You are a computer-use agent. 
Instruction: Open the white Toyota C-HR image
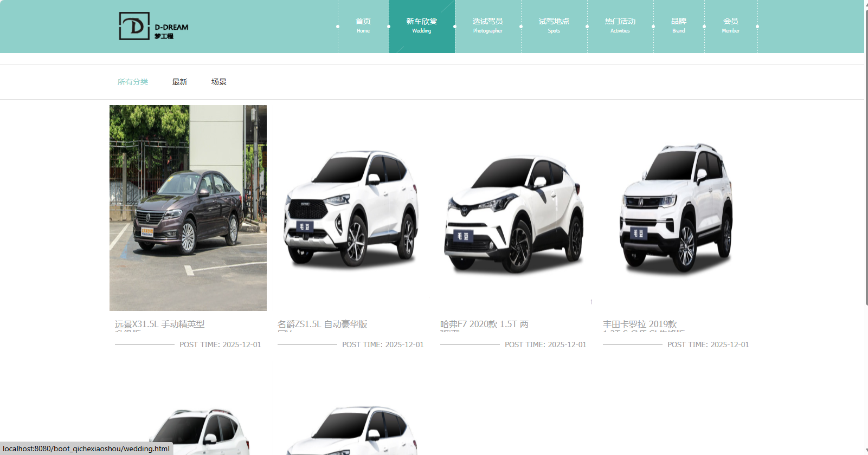coord(513,208)
